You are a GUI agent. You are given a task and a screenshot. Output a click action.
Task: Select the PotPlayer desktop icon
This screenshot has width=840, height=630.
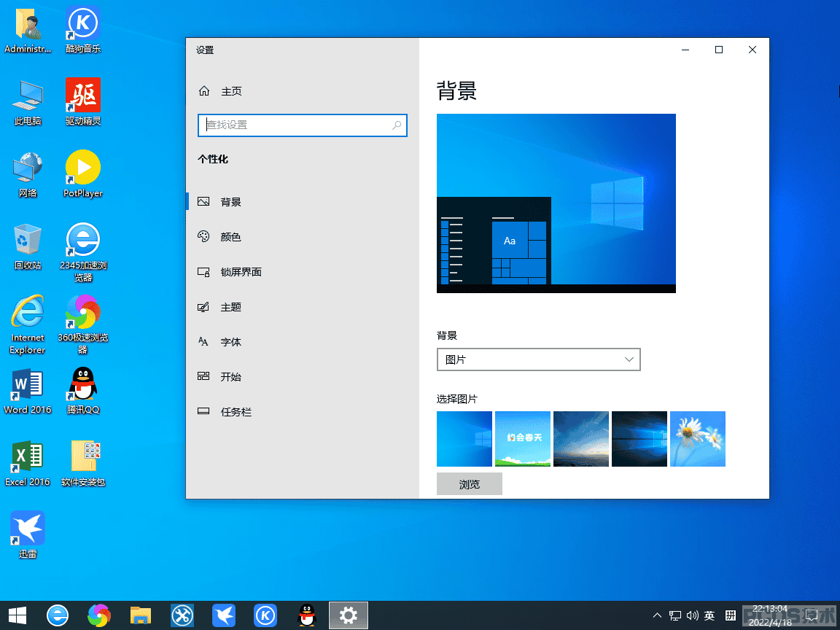(x=83, y=174)
